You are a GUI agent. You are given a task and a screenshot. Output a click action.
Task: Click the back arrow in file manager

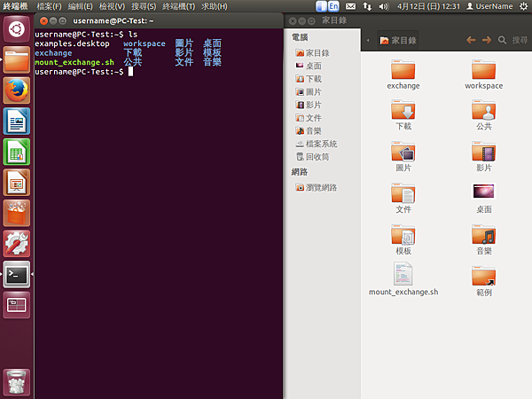point(471,40)
